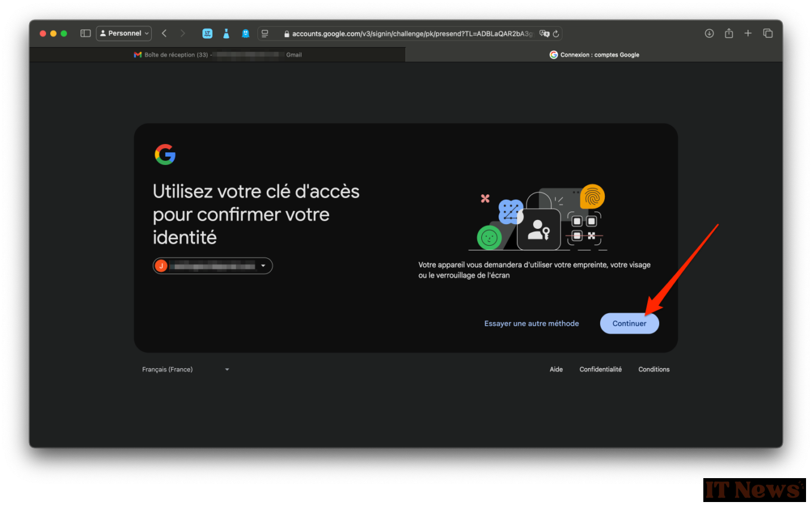
Task: Click the address bar URL field
Action: pyautogui.click(x=410, y=33)
